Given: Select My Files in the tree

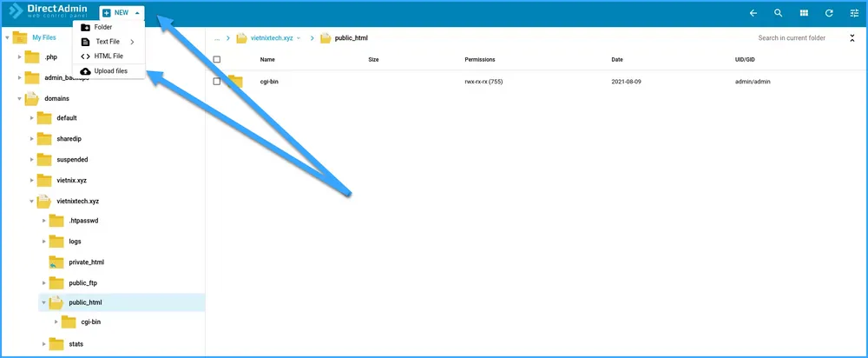Looking at the screenshot, I should (x=43, y=37).
